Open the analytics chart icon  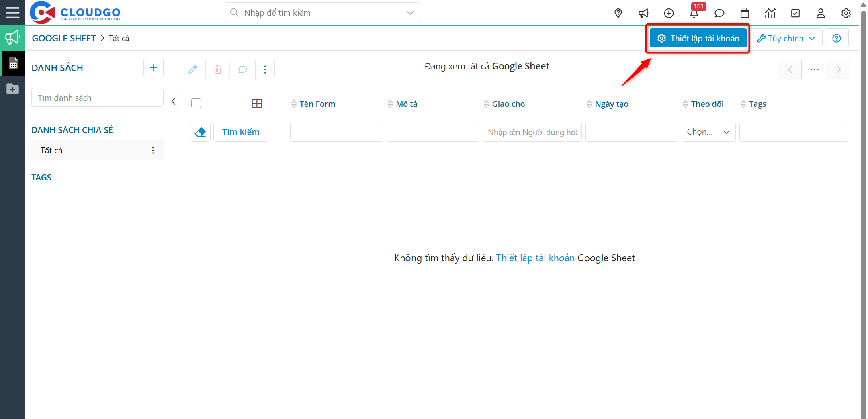(x=770, y=13)
